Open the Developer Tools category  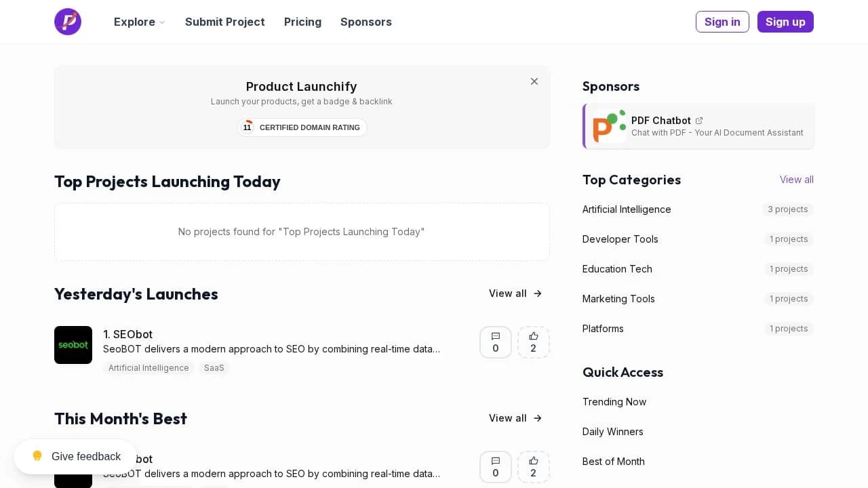coord(620,239)
